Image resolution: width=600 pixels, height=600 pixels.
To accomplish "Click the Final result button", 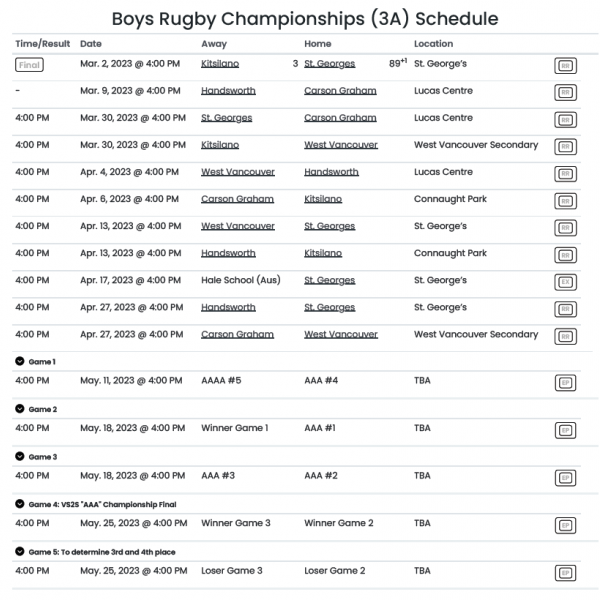I will (31, 64).
